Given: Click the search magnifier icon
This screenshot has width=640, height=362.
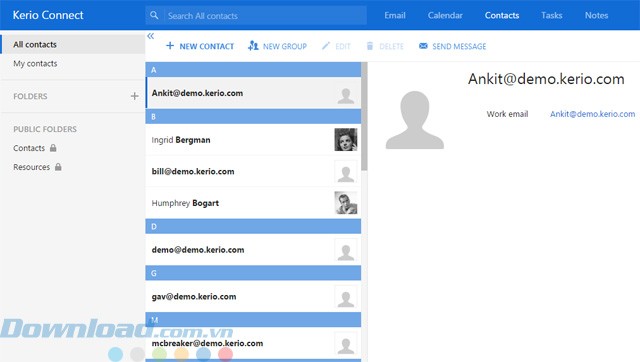Looking at the screenshot, I should (154, 16).
